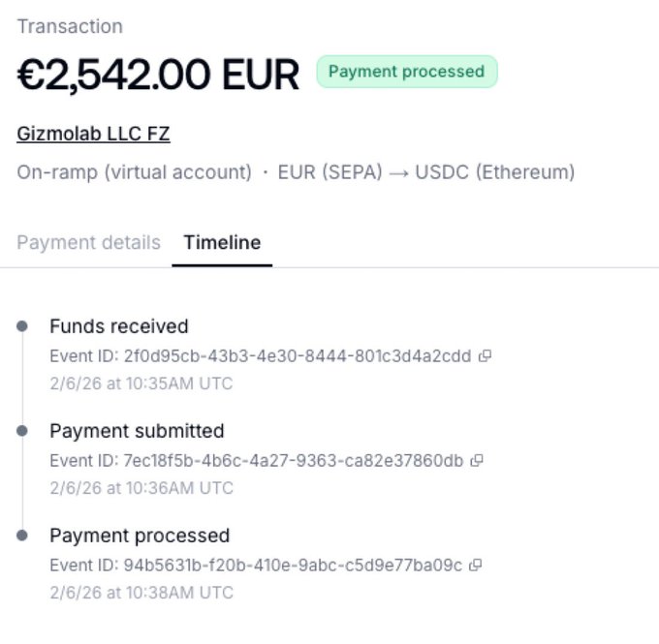Click the Payment processed event title in timeline
Screen dimensions: 659x644
pyautogui.click(x=140, y=536)
